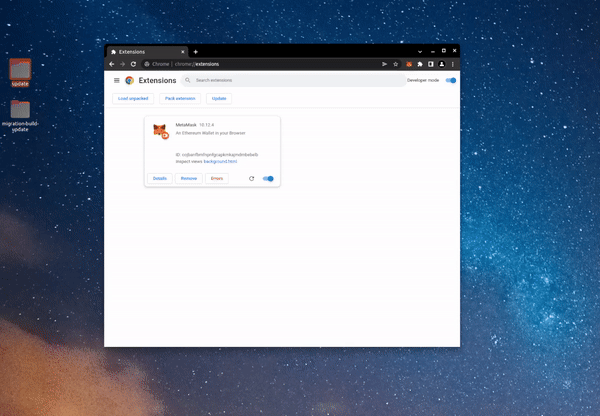This screenshot has width=600, height=416.
Task: Click the Developer mode label
Action: (x=423, y=80)
